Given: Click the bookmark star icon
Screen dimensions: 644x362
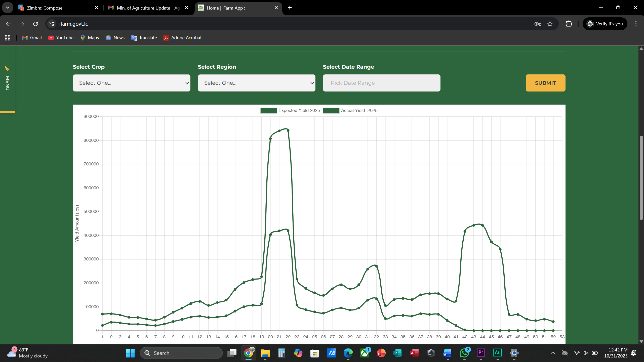Looking at the screenshot, I should (x=550, y=24).
